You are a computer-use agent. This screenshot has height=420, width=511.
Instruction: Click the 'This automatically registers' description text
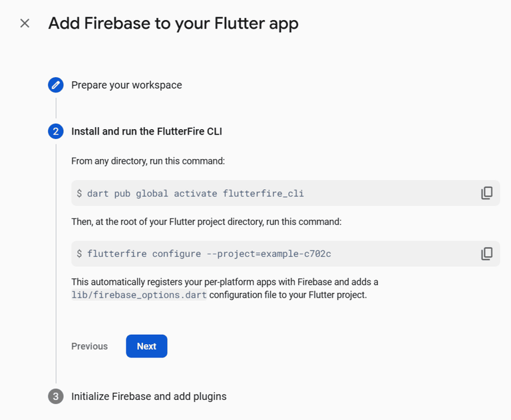pyautogui.click(x=225, y=282)
